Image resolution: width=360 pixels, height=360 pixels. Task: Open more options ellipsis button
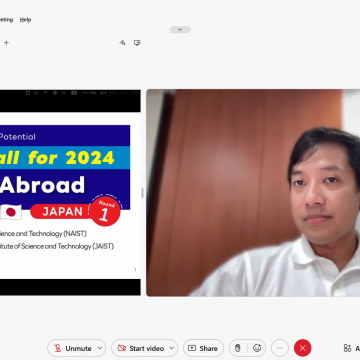click(280, 348)
